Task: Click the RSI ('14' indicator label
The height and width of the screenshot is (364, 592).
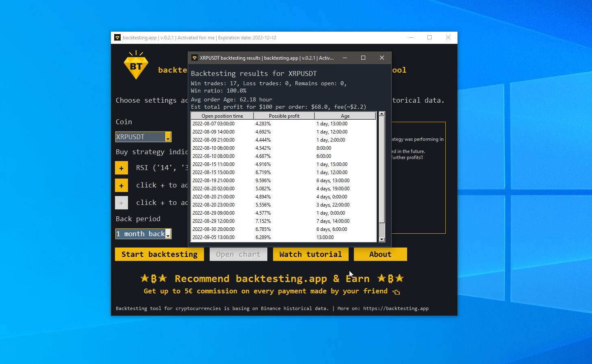Action: pyautogui.click(x=162, y=168)
